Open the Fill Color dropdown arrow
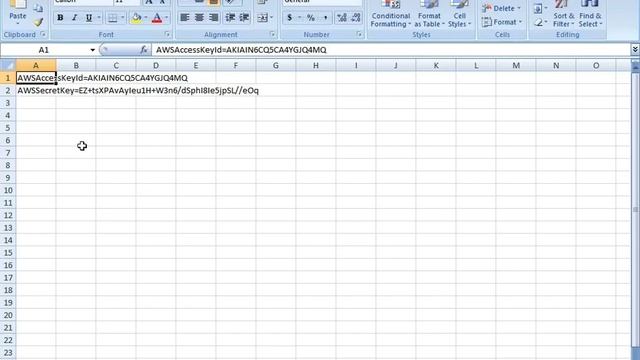The width and height of the screenshot is (640, 360). pyautogui.click(x=146, y=18)
